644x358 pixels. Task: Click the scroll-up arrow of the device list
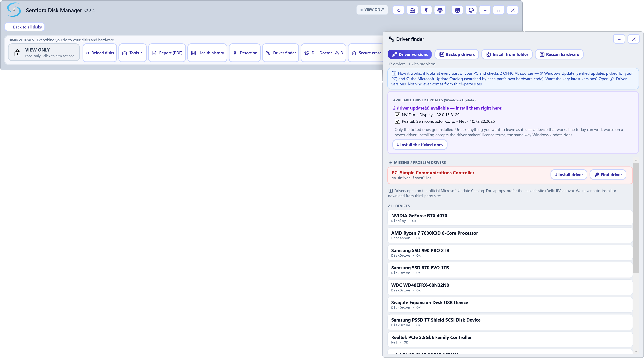coord(636,160)
